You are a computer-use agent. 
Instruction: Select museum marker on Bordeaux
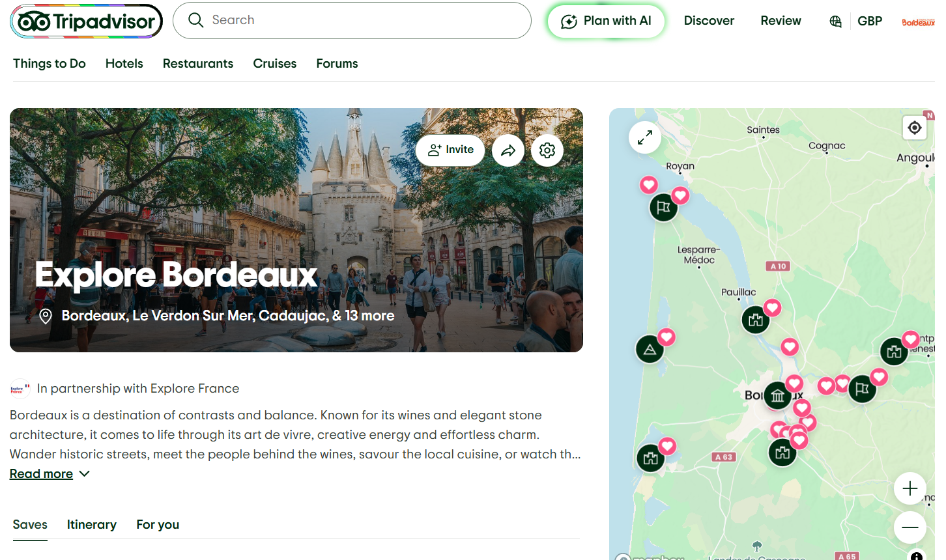[x=777, y=395]
